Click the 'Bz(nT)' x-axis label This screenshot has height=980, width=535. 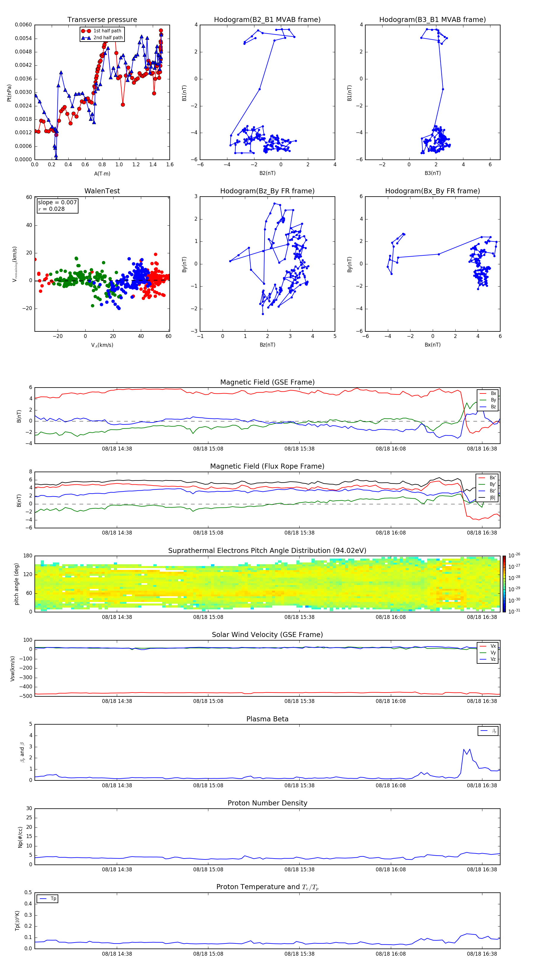click(x=267, y=345)
